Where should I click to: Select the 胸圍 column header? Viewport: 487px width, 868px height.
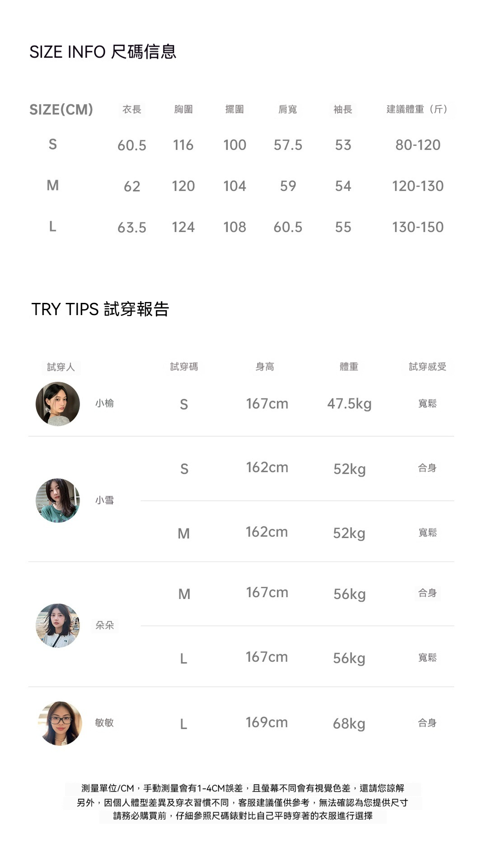click(183, 109)
